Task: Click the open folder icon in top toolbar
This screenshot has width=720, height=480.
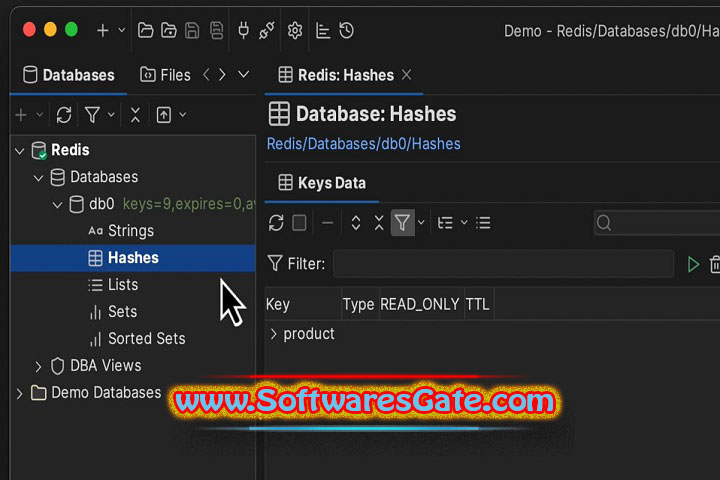Action: click(146, 31)
